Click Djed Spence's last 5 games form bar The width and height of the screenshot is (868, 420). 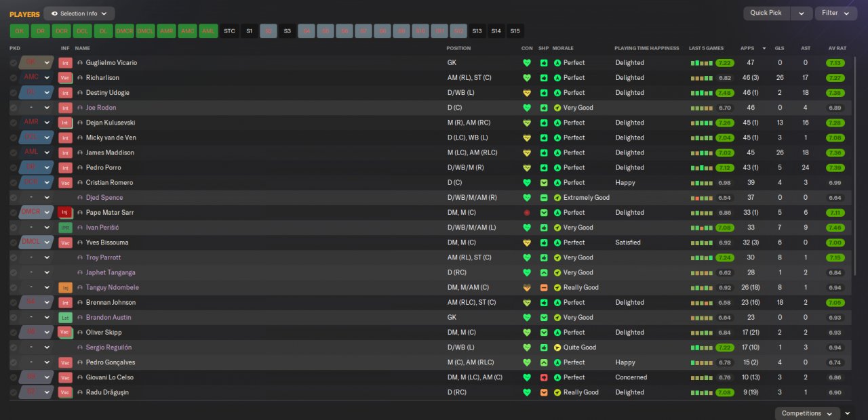pyautogui.click(x=702, y=198)
